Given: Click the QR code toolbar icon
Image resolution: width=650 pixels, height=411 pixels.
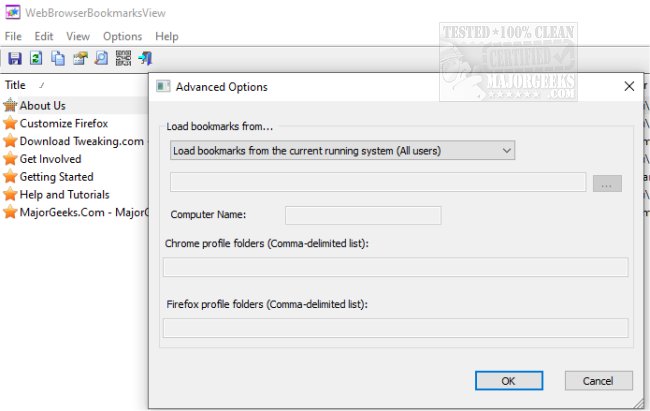Looking at the screenshot, I should pos(123,58).
